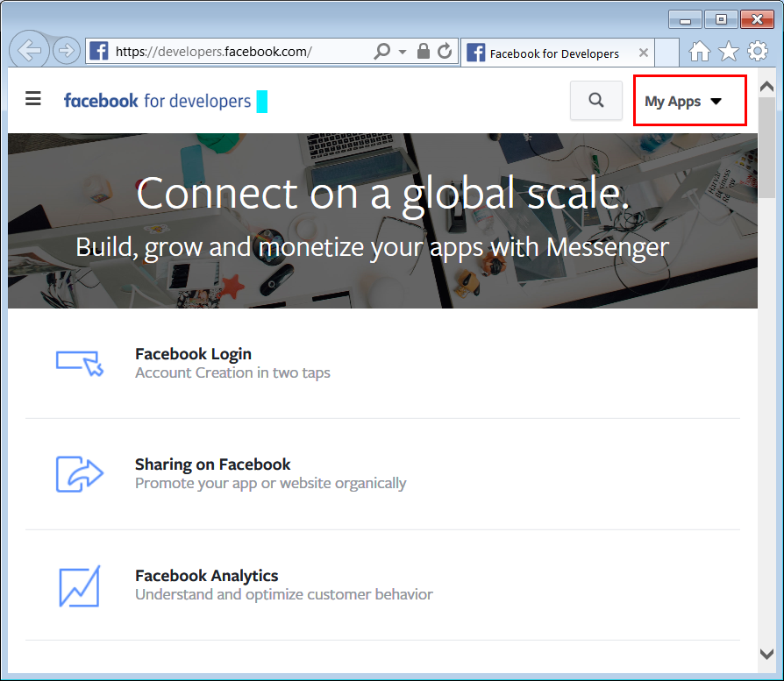This screenshot has height=681, width=784.
Task: Open browser Tools gear icon
Action: [x=758, y=51]
